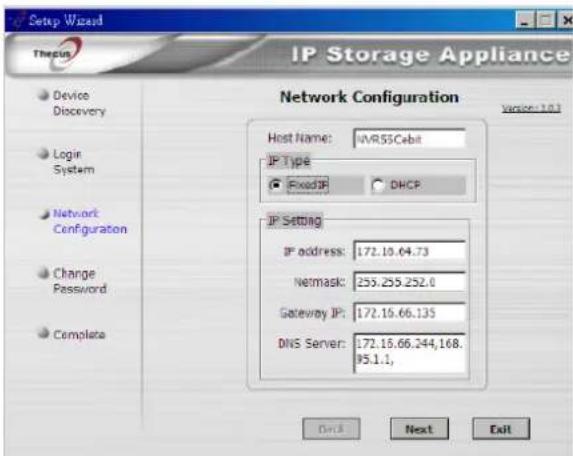This screenshot has width=573, height=456.
Task: Click the Host Name label
Action: [x=300, y=138]
